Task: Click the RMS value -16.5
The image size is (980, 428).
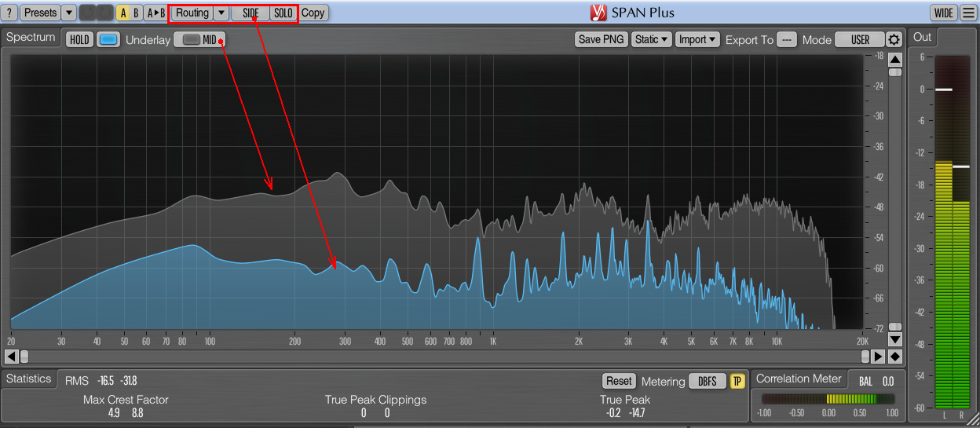Action: (104, 381)
